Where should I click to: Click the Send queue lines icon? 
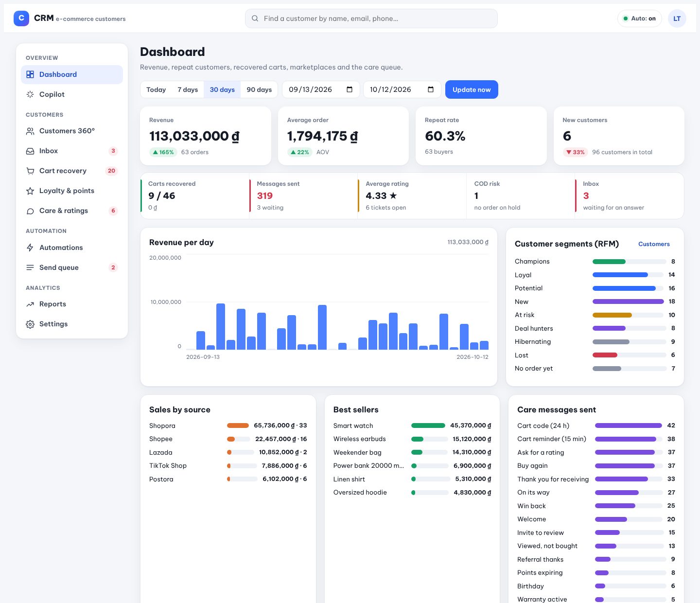coord(30,267)
